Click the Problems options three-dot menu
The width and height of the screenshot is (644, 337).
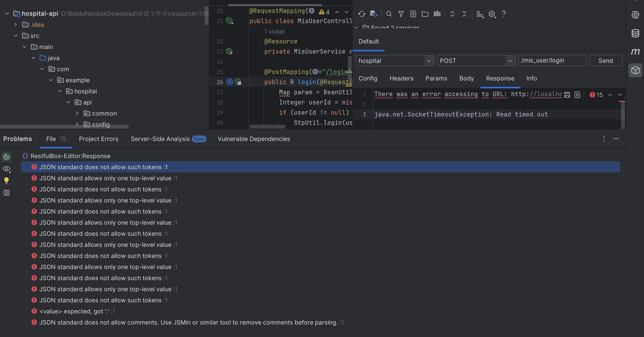604,139
